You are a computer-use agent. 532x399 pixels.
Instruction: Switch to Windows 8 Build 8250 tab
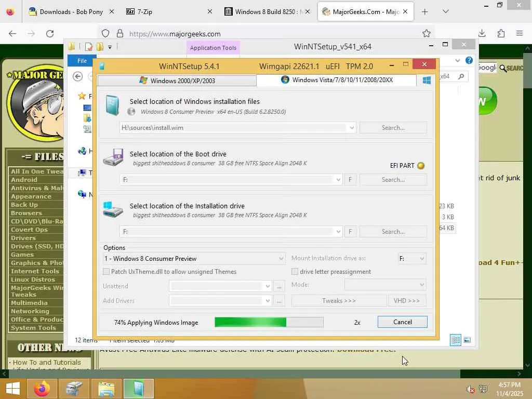coord(267,12)
